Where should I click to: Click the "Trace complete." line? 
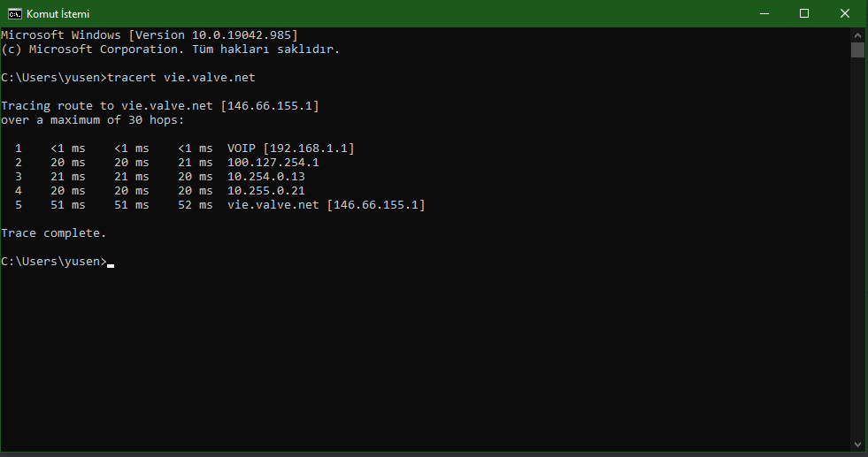pyautogui.click(x=54, y=233)
